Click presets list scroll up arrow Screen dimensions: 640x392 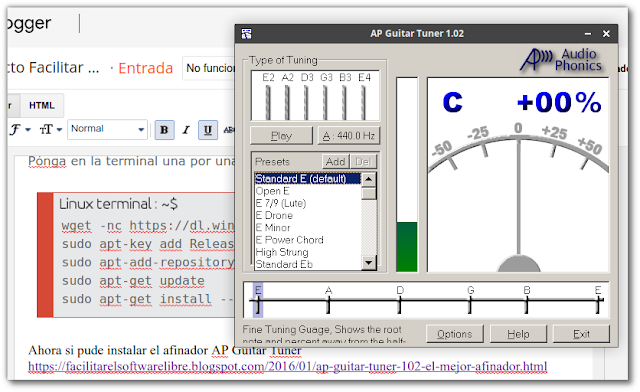tap(369, 179)
